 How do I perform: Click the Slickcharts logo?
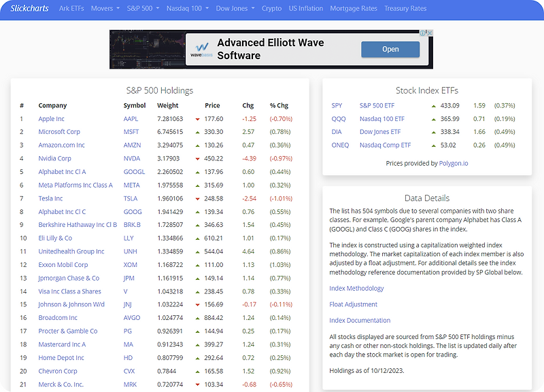[x=29, y=8]
